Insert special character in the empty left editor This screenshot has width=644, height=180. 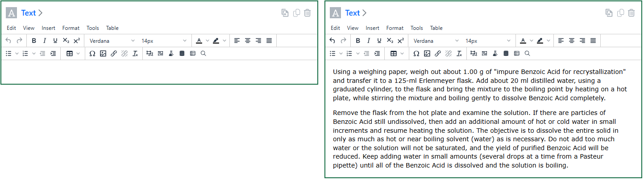point(92,53)
